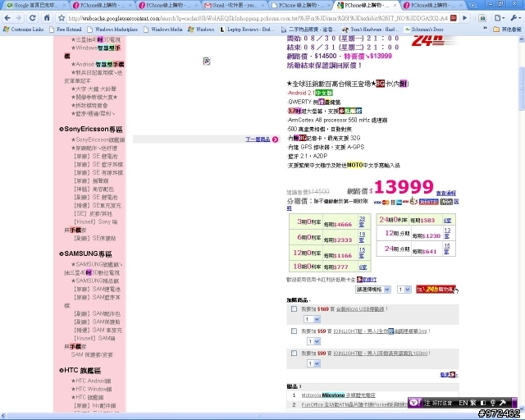Open 6家 banks link for 18 installments
The image size is (525, 420).
pyautogui.click(x=363, y=267)
